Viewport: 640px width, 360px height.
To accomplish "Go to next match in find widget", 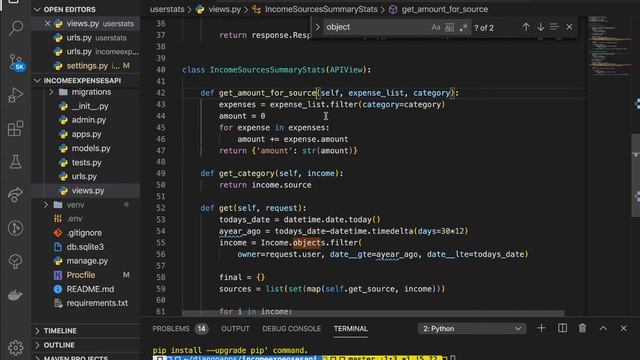I will pos(540,27).
